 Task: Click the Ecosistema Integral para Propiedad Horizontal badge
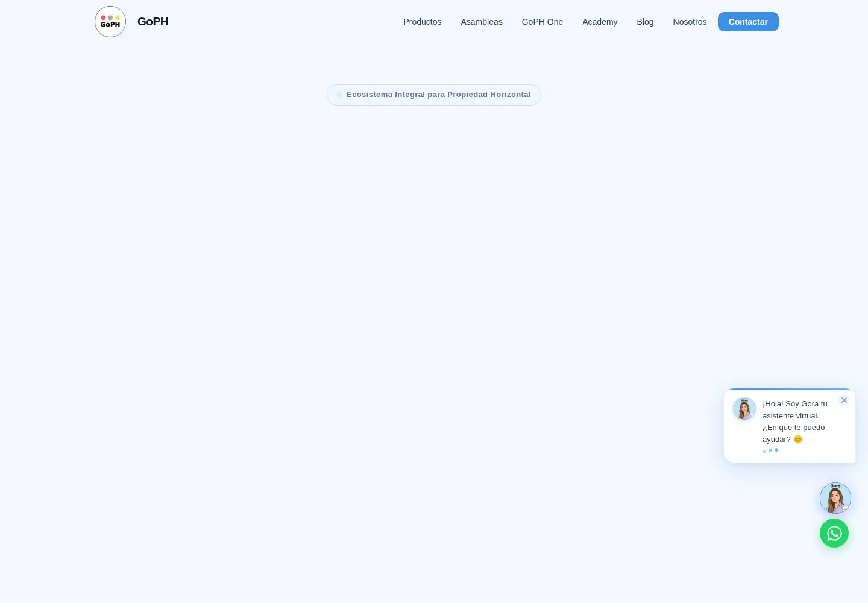pos(434,95)
